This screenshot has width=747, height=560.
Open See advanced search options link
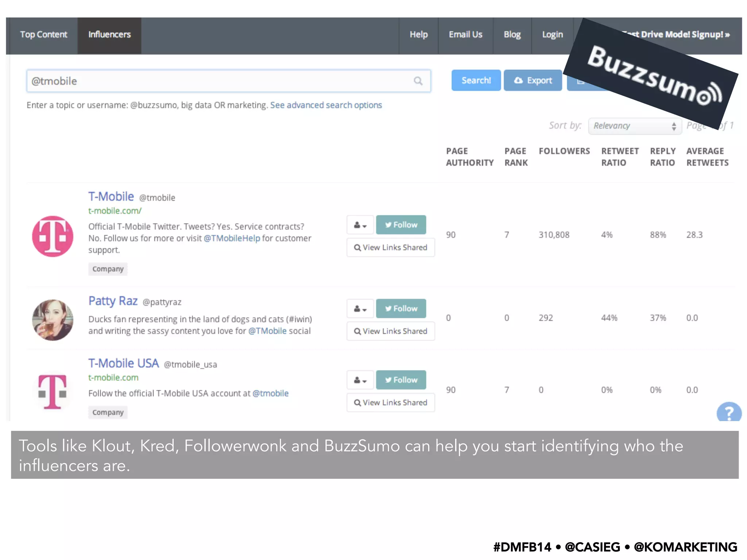point(326,105)
